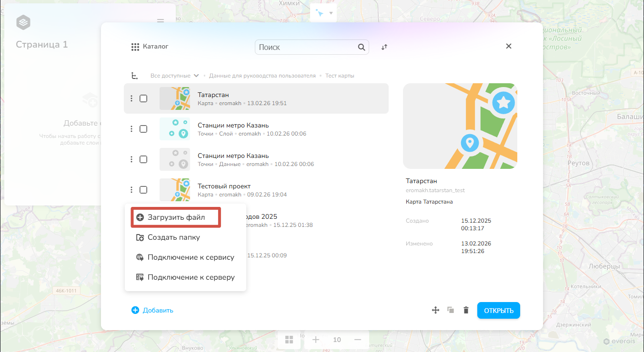Click Станции метро Казань Слой thumbnail
Screen dimensions: 644x352
(175, 129)
